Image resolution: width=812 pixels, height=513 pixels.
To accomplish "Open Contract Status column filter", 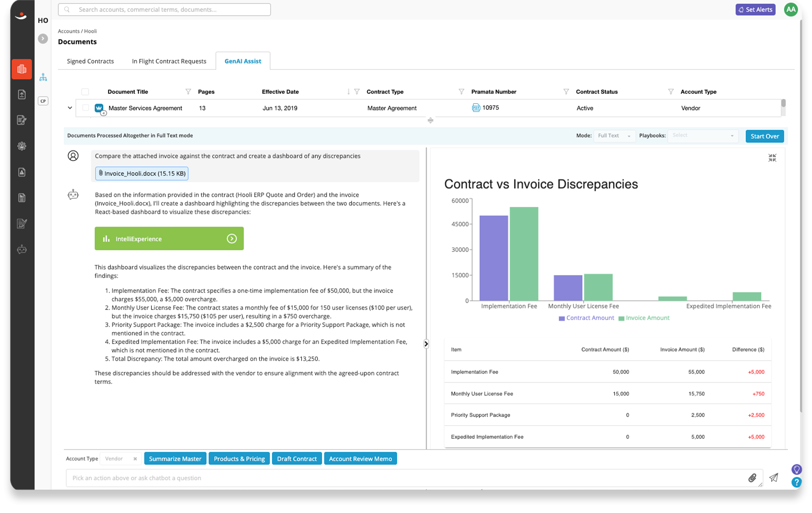I will pos(671,92).
